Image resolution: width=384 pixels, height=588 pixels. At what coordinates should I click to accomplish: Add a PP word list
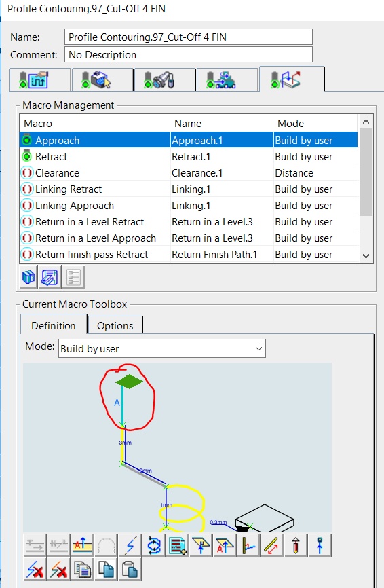177,545
